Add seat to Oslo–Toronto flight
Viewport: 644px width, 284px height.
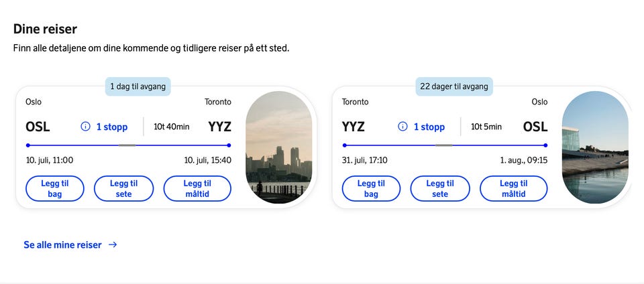(123, 188)
